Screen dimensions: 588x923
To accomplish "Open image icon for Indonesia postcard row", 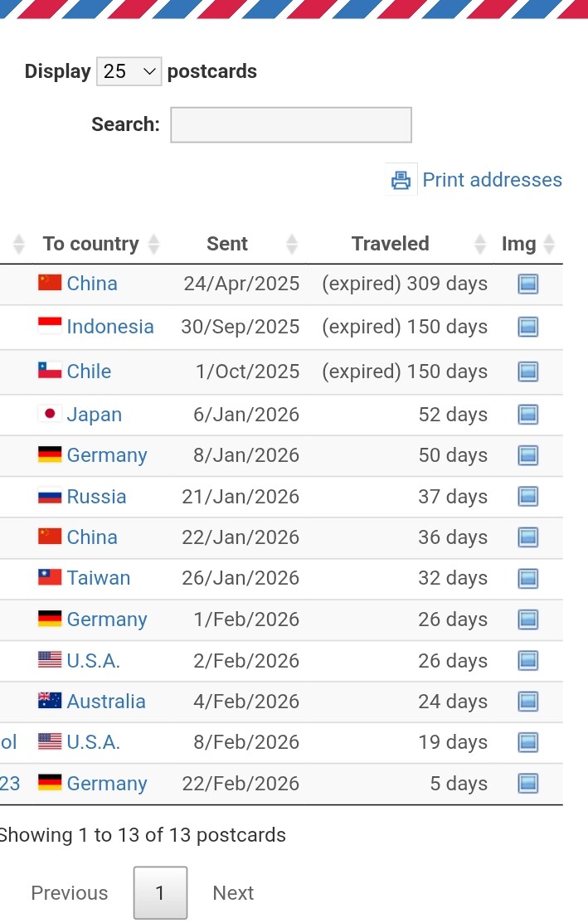I will tap(528, 327).
